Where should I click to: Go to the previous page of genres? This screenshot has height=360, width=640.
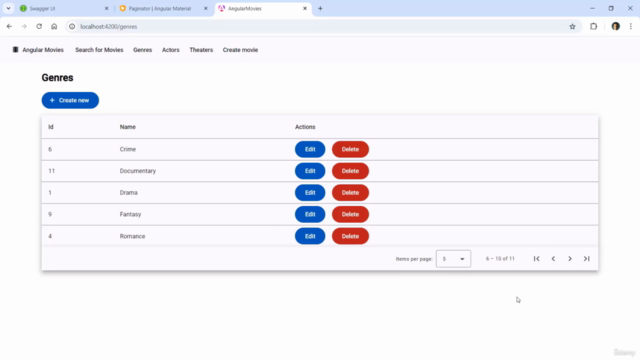pos(553,259)
